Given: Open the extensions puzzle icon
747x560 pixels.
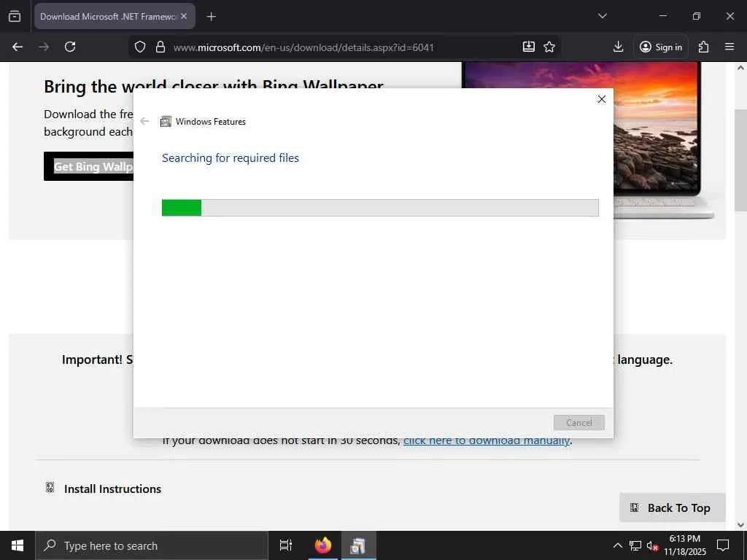Looking at the screenshot, I should coord(703,47).
